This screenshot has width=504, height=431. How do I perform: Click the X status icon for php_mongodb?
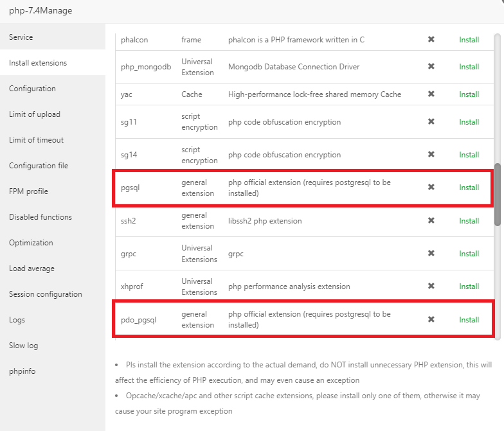pyautogui.click(x=431, y=67)
